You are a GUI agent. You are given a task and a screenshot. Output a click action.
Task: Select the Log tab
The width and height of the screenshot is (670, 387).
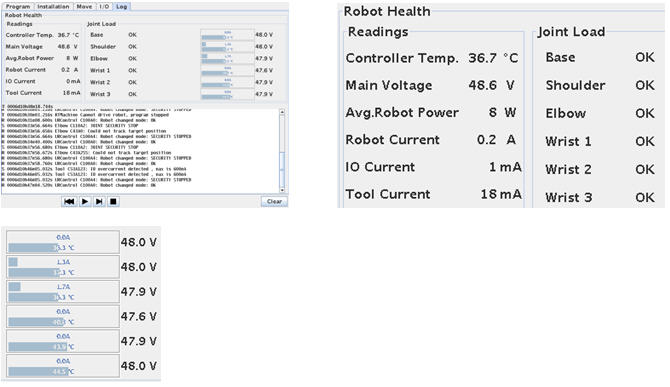pos(121,6)
